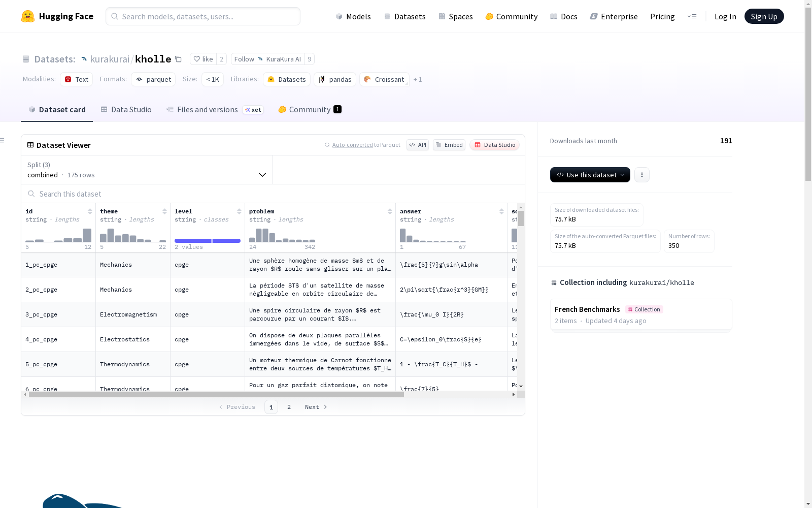Switch to the Data Studio tab
This screenshot has height=508, width=812.
click(126, 109)
